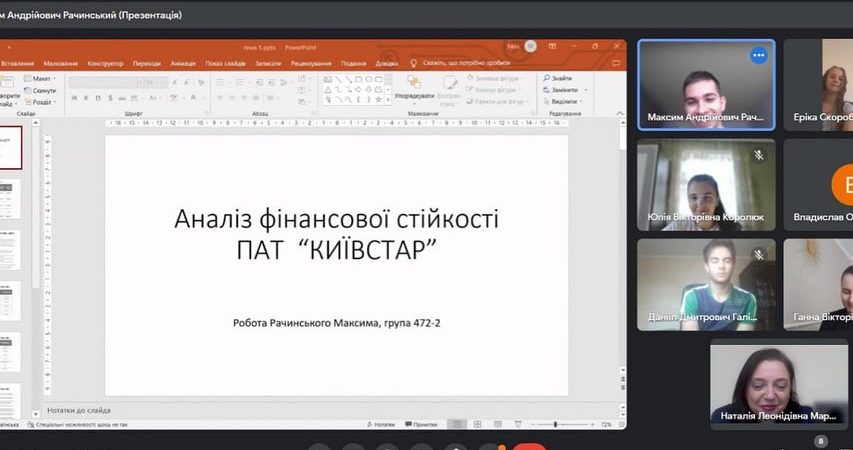Click muted mic icon on Данііл Дмитрович's tile

(759, 255)
